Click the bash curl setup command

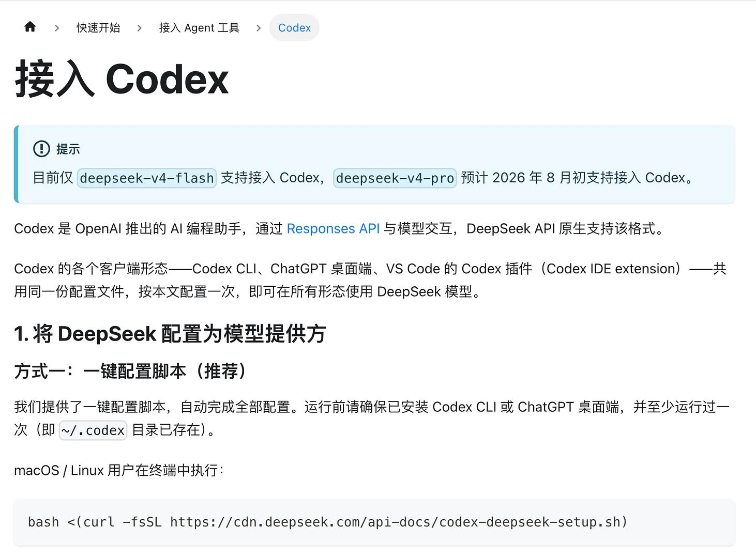coord(328,522)
